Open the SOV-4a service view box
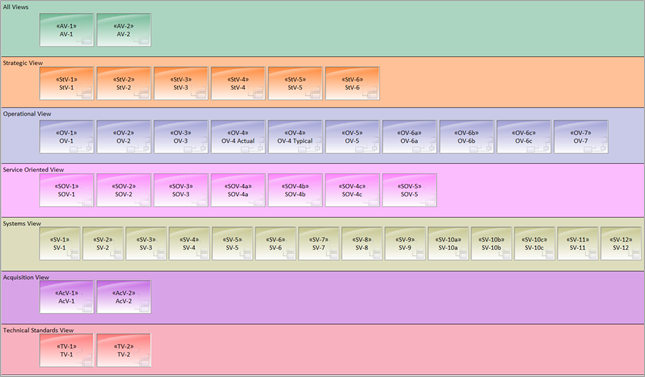 pos(238,190)
